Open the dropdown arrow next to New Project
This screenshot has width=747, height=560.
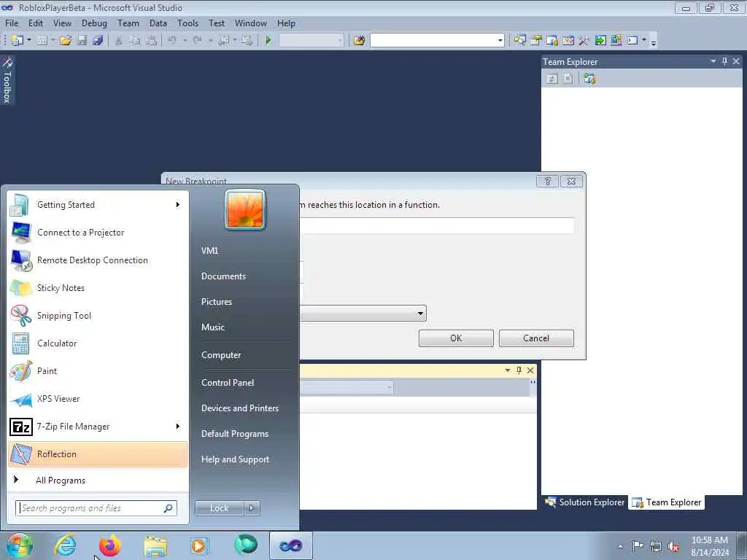29,41
